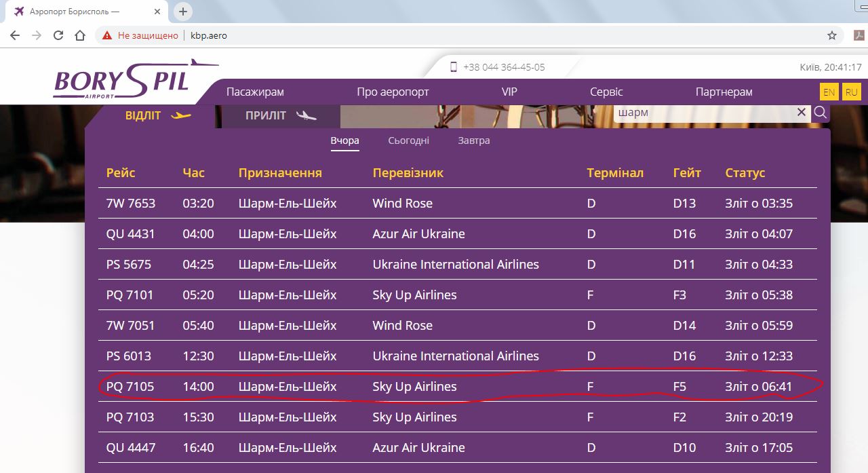Select the ВІДЛІТ departures tab

pos(157,116)
